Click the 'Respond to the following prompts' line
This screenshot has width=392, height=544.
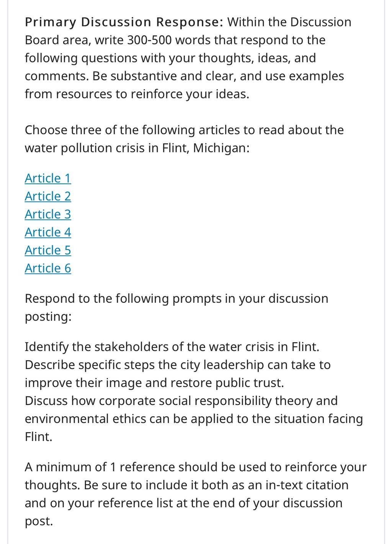[x=176, y=299]
